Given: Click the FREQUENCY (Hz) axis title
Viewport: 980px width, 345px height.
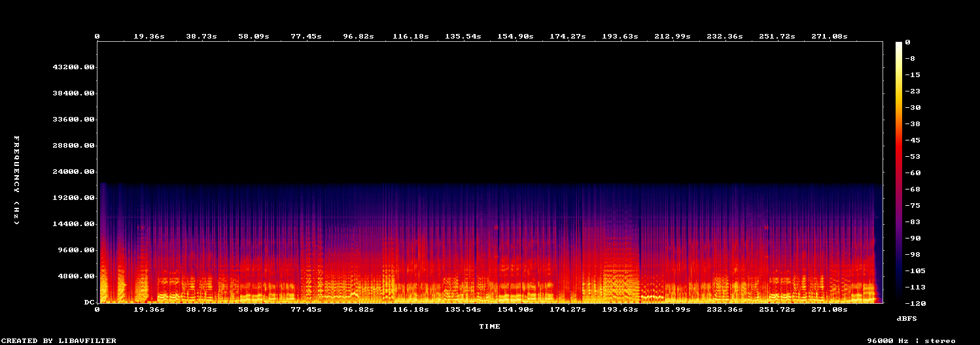Looking at the screenshot, I should coord(17,180).
